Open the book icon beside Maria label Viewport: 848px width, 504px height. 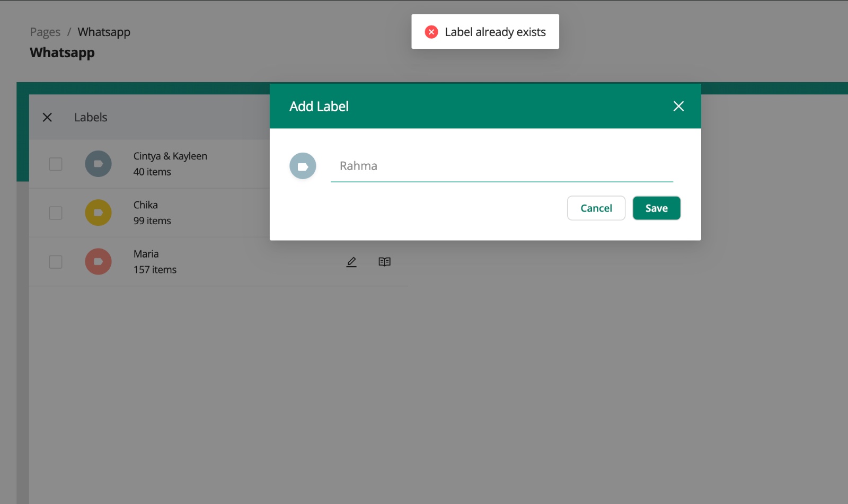click(x=384, y=262)
